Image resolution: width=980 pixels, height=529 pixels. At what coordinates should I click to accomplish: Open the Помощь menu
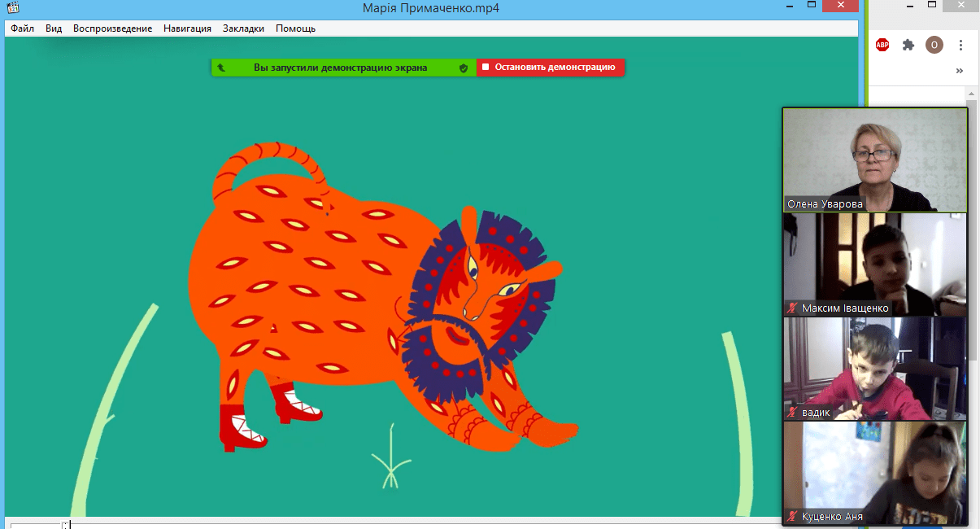click(295, 28)
